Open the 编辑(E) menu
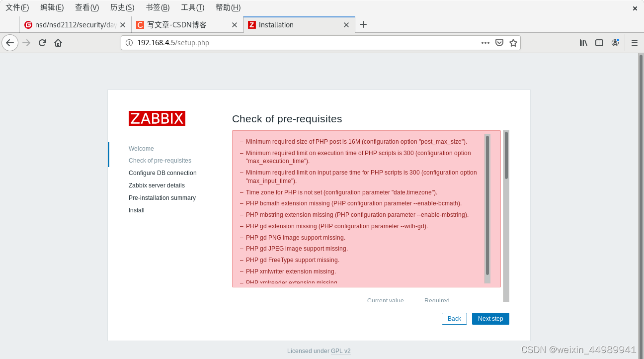Screen dimensions: 644x359 coord(52,7)
